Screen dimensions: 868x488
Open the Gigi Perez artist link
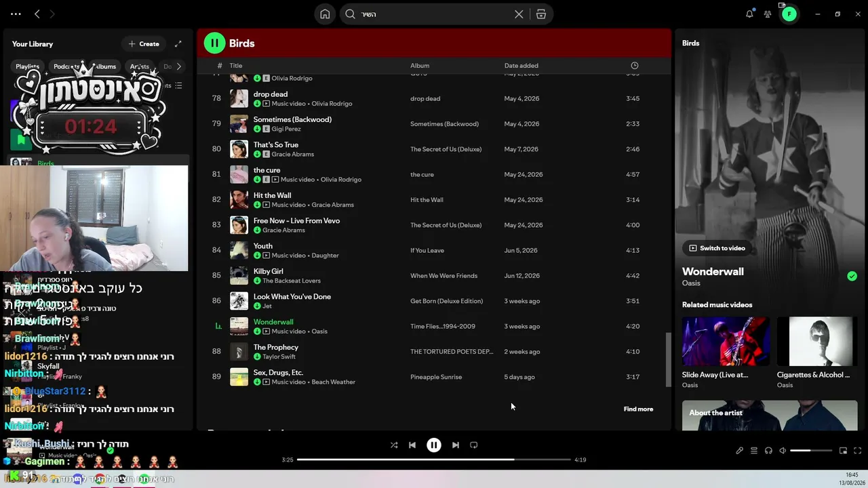285,129
